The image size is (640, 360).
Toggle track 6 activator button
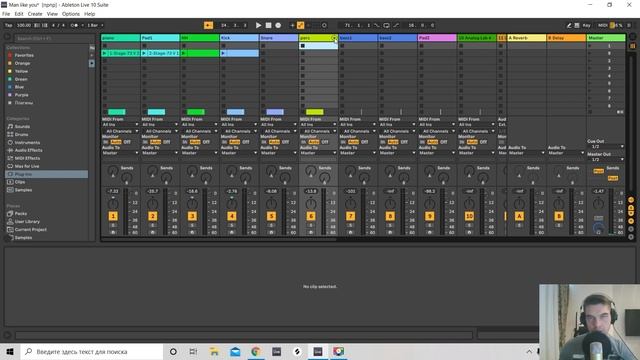(x=311, y=216)
